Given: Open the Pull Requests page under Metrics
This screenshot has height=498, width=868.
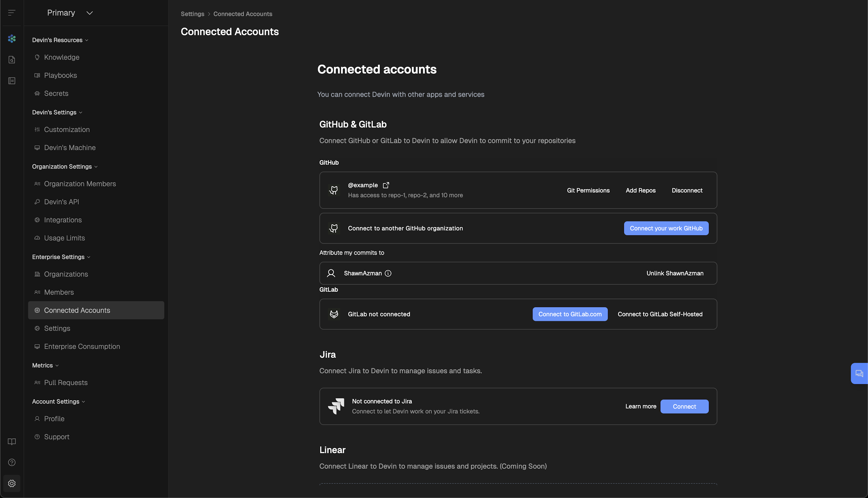Looking at the screenshot, I should [x=66, y=382].
